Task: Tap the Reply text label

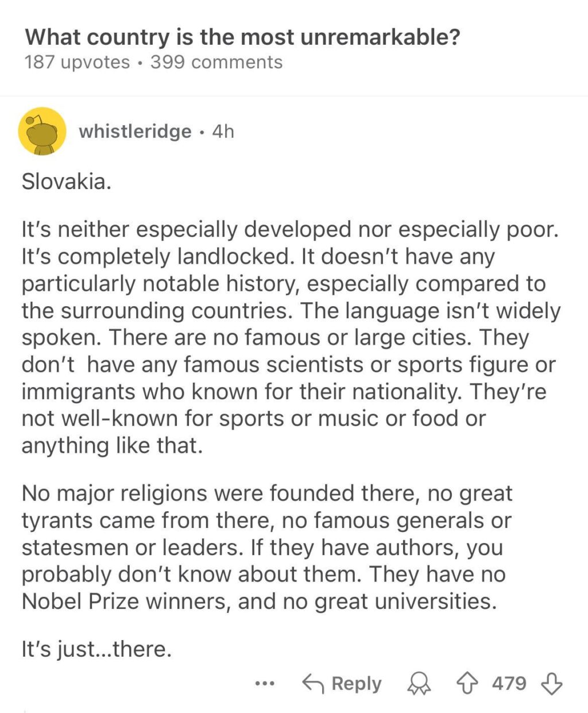Action: tap(356, 683)
